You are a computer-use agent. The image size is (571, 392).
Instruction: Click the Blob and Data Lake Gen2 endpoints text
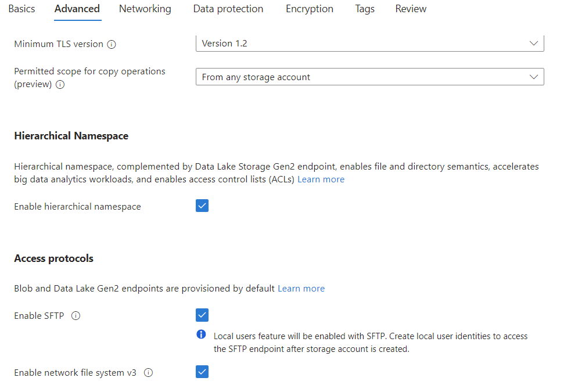(144, 289)
